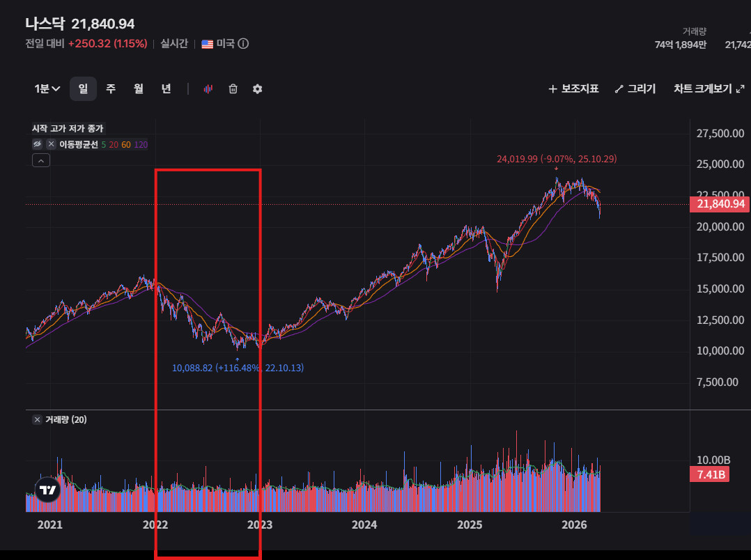Select the 주 weekly tab
The width and height of the screenshot is (751, 560).
(111, 89)
